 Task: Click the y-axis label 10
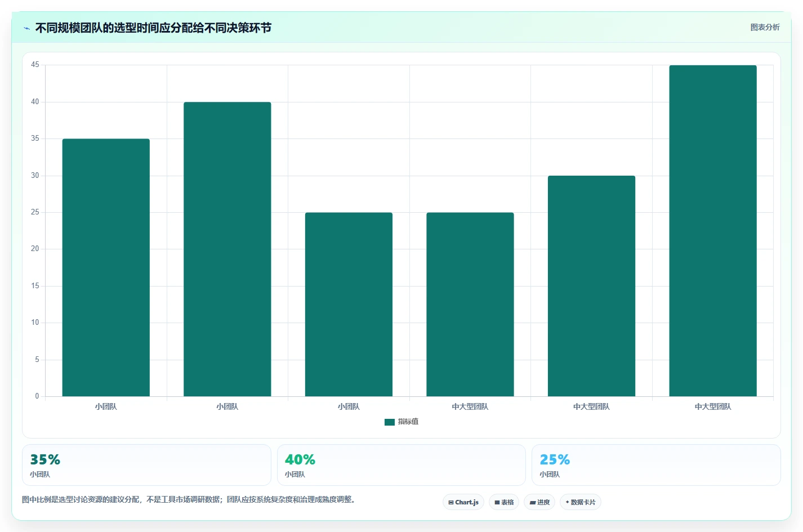click(x=35, y=323)
